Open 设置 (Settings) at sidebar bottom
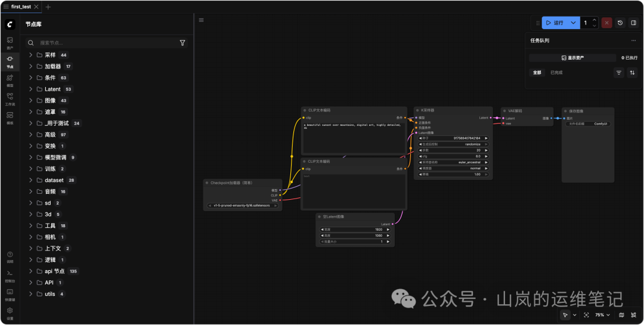The width and height of the screenshot is (644, 325). (10, 312)
